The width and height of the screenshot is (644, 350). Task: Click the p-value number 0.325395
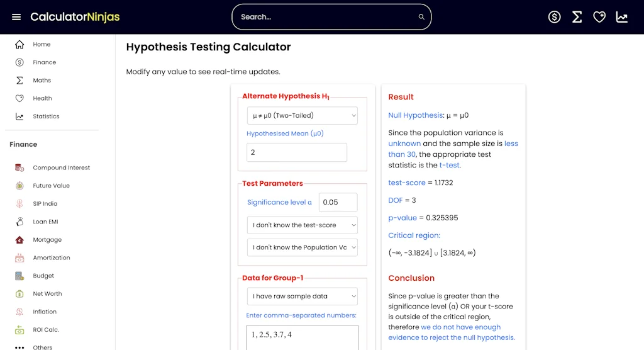(x=441, y=218)
